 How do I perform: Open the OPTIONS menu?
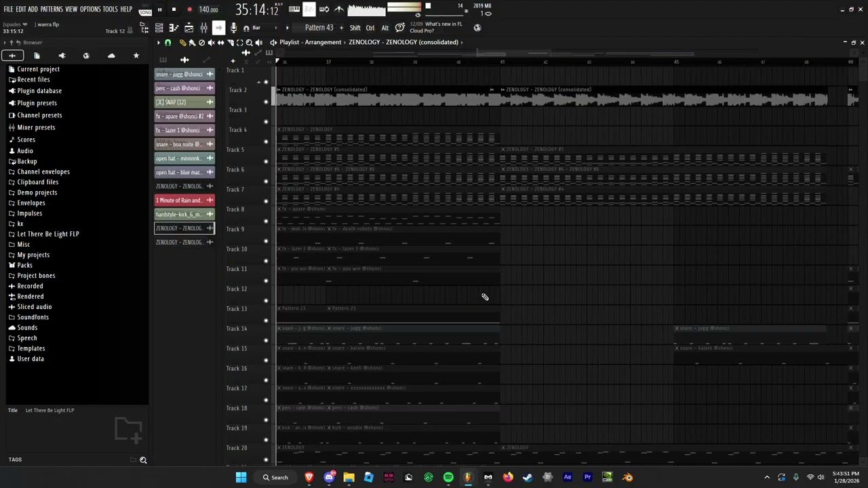click(x=90, y=9)
